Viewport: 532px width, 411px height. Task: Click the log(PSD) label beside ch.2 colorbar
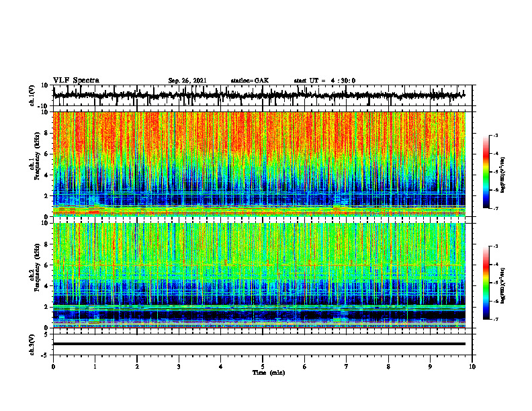click(503, 285)
